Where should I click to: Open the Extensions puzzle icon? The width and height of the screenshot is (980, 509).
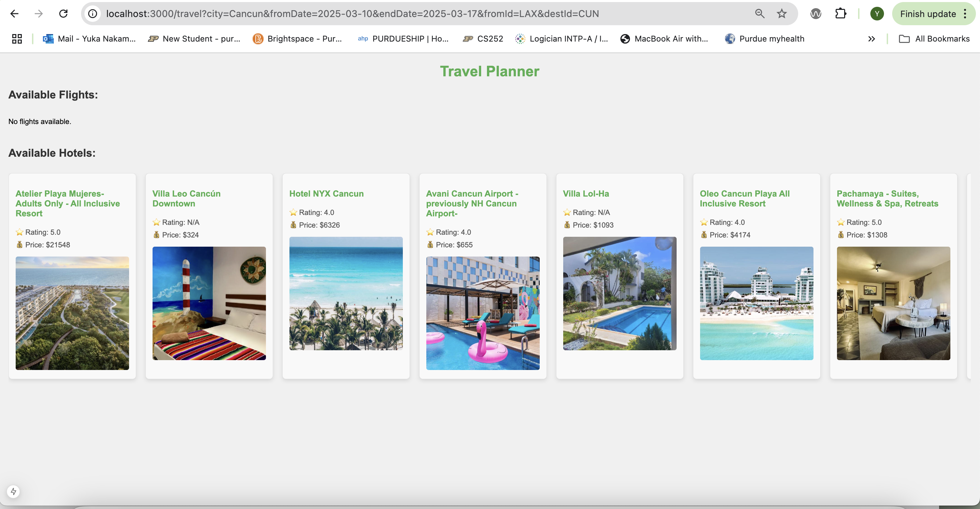[840, 14]
